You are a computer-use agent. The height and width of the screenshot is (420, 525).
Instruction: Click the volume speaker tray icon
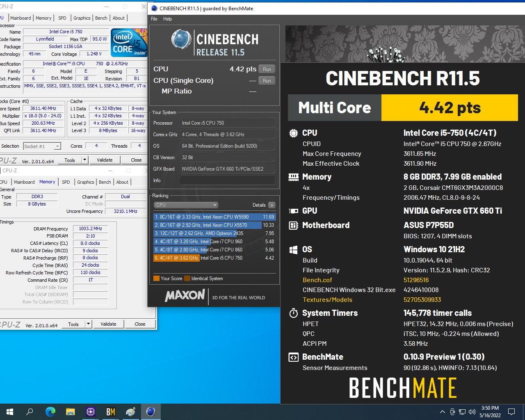[472, 412]
